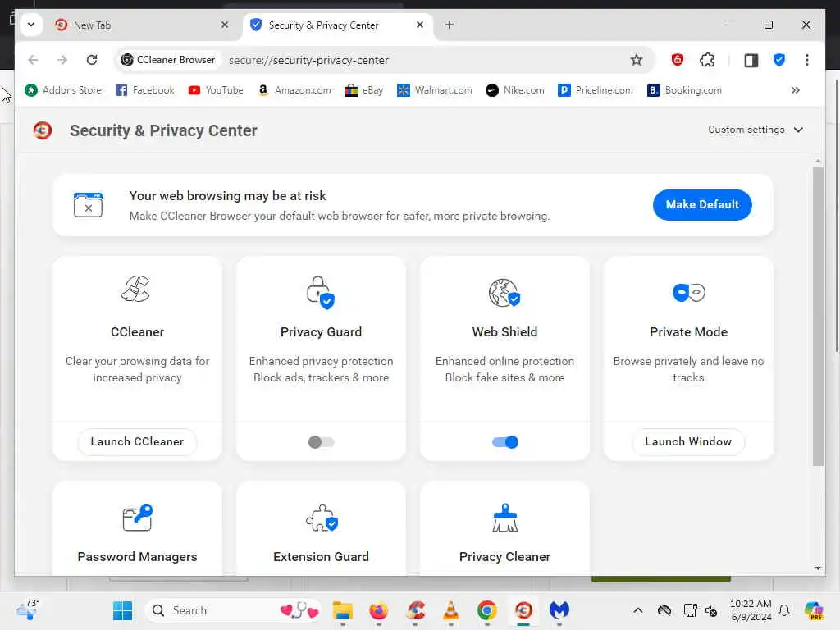Click the CCleaner broom card icon
The height and width of the screenshot is (630, 840).
135,290
